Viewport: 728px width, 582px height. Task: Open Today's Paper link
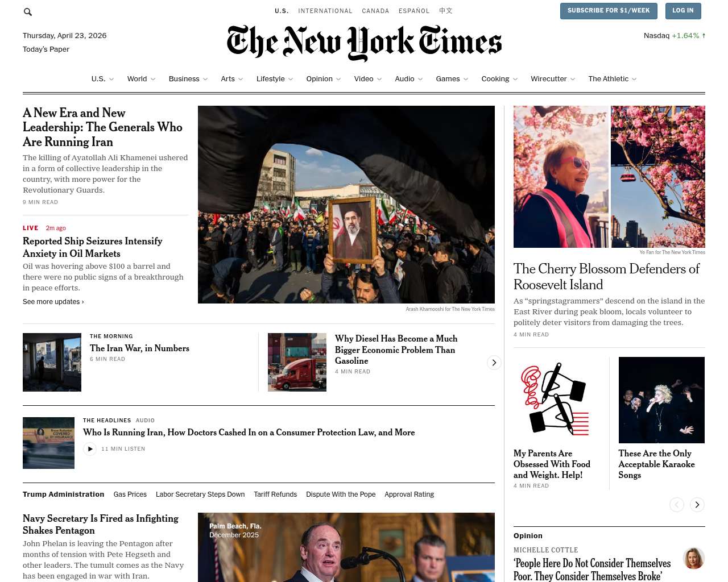pyautogui.click(x=46, y=49)
